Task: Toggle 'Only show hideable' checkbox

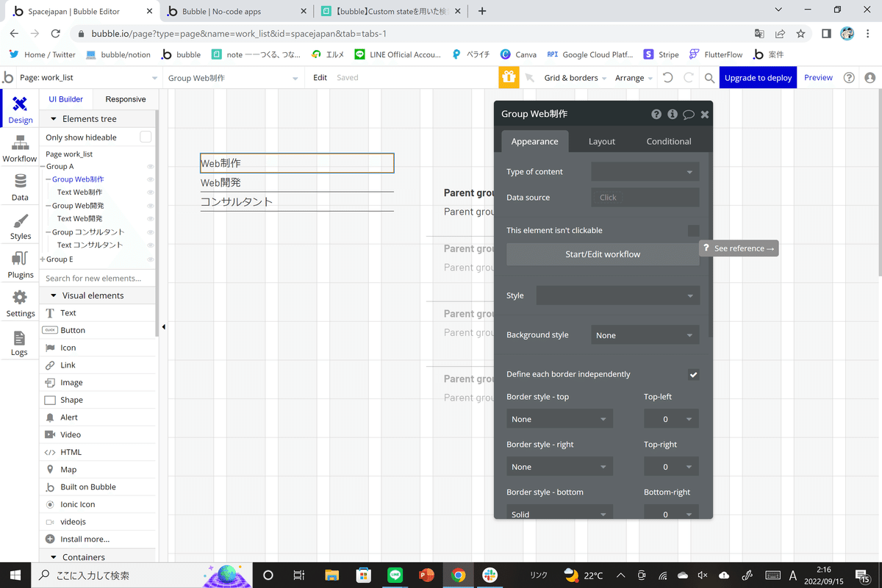Action: click(146, 137)
